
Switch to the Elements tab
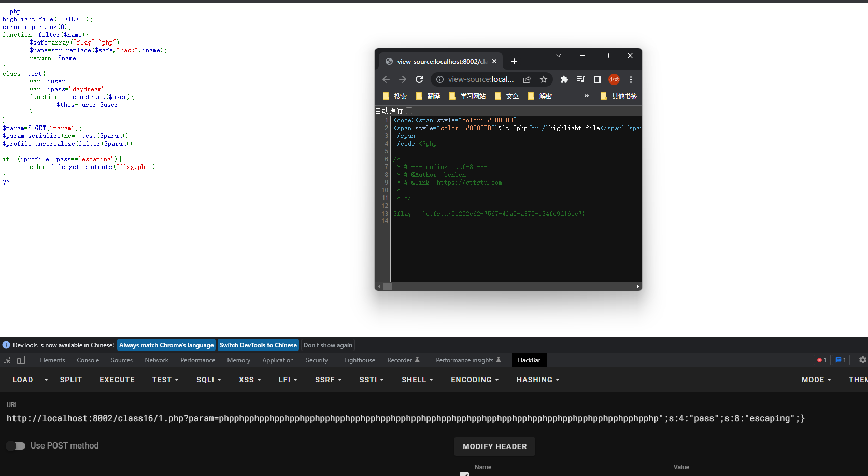click(52, 360)
